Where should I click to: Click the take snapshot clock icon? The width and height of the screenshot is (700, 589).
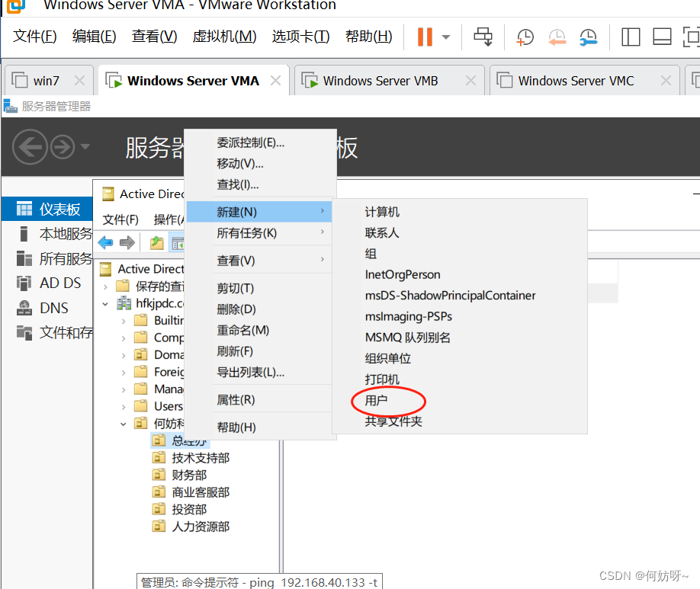point(525,37)
